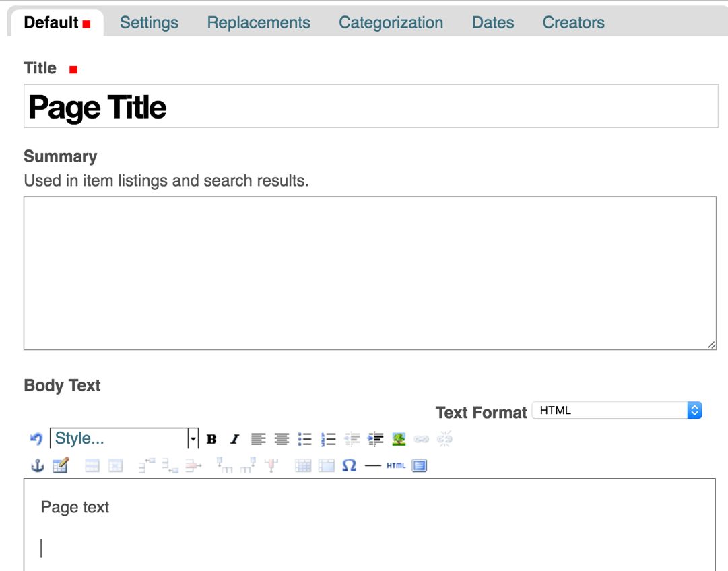
Task: Click the 'Body Text' label
Action: (x=62, y=385)
